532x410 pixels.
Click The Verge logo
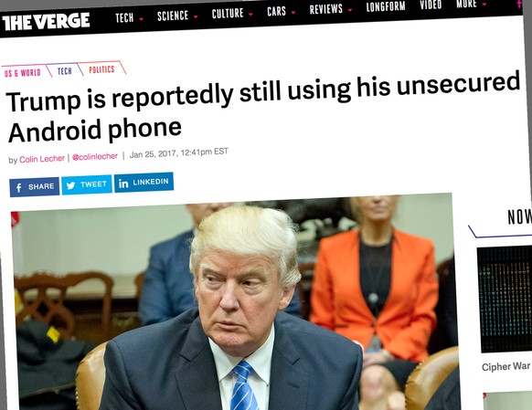46,22
